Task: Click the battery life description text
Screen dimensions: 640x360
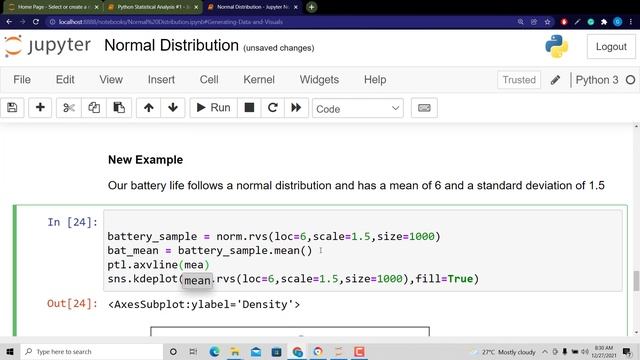Action: pyautogui.click(x=356, y=185)
